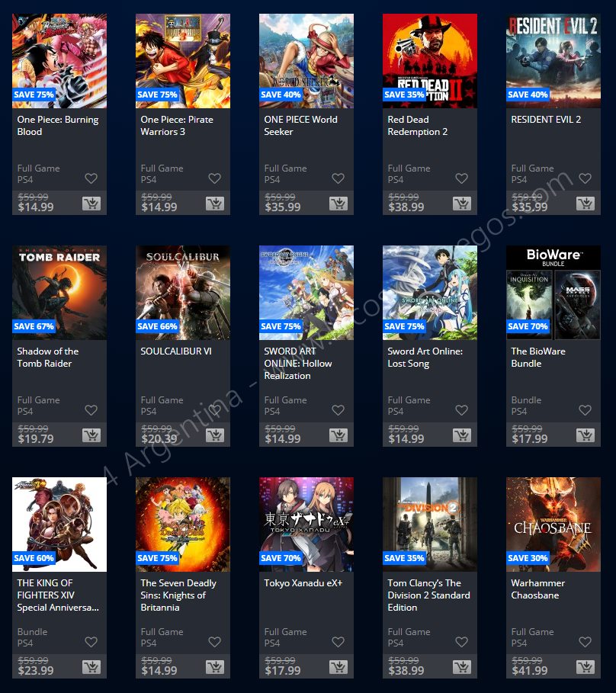Image resolution: width=616 pixels, height=693 pixels.
Task: Add Shadow of the Tomb Raider to cart
Action: coord(91,435)
